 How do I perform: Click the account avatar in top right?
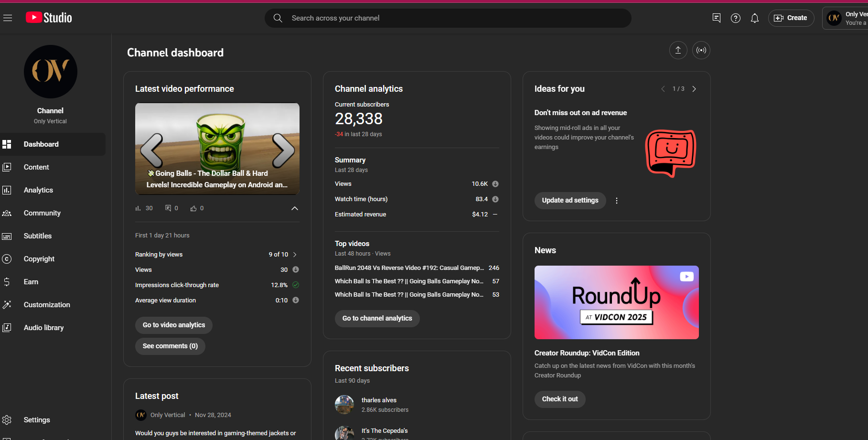tap(834, 18)
